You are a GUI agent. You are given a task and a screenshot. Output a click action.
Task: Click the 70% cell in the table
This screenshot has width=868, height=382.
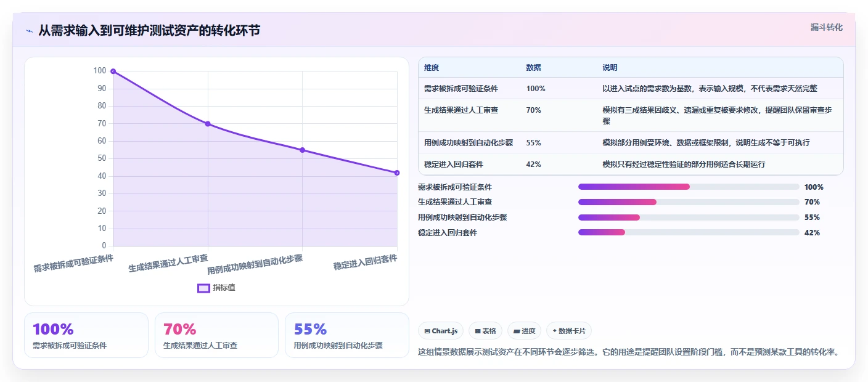click(534, 110)
